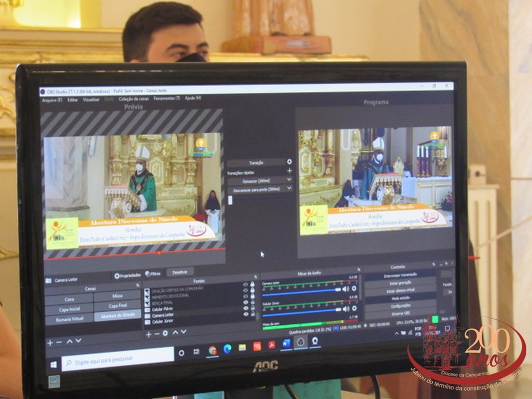Open the transition settings gear icon
Viewport: 532px width, 399px height.
point(290,162)
